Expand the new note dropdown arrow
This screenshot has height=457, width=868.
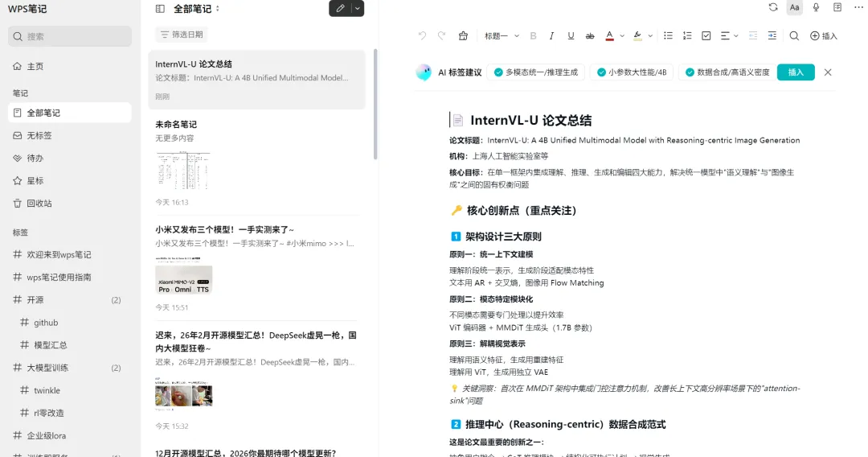(358, 8)
